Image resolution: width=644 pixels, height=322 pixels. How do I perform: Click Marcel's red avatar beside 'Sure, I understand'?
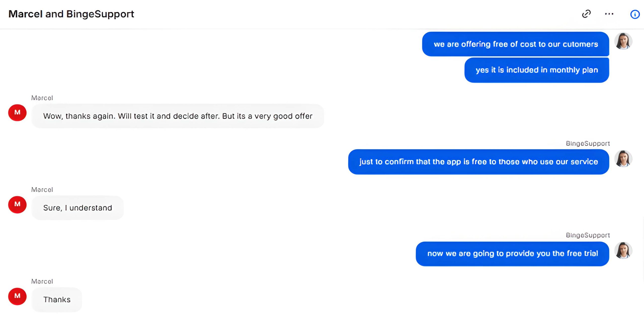(x=17, y=205)
